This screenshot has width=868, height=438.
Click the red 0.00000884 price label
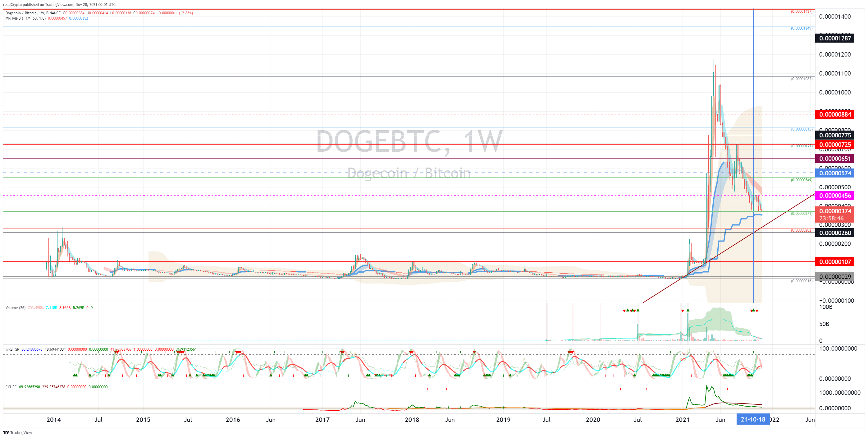click(835, 114)
